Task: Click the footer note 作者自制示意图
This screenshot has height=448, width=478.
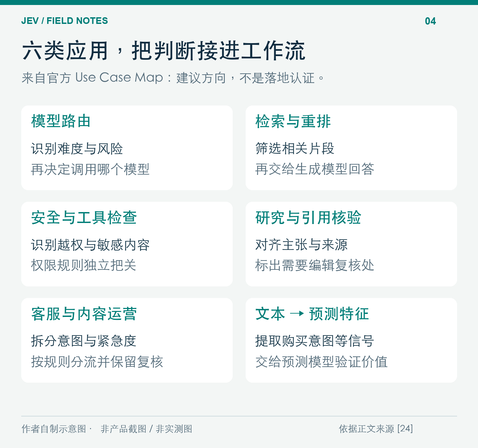Action: (x=54, y=429)
